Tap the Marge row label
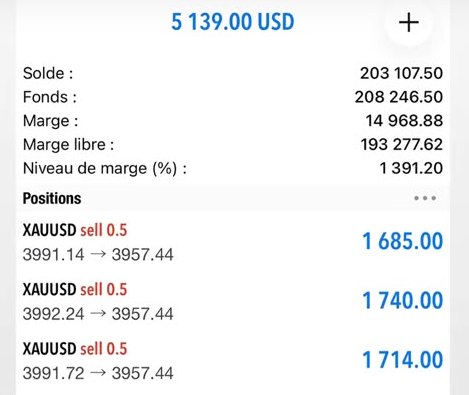Viewport: 469px width, 395px height. [50, 121]
